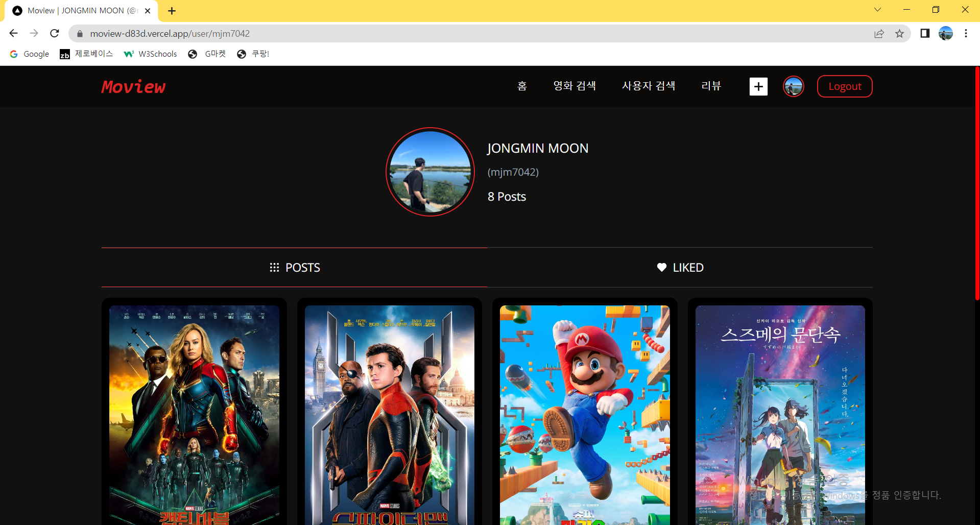The image size is (980, 525).
Task: Open the 스즈메의 문단속 poster post
Action: 780,415
